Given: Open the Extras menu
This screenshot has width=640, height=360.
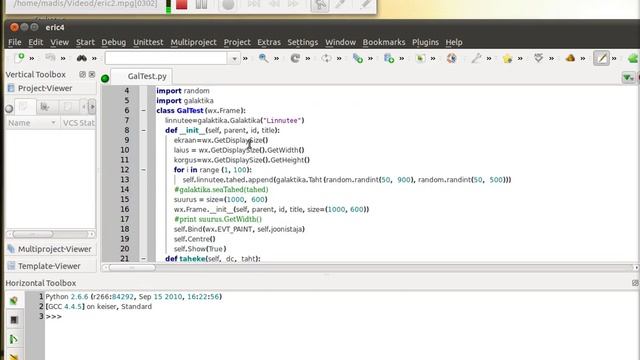Looking at the screenshot, I should click(x=269, y=42).
